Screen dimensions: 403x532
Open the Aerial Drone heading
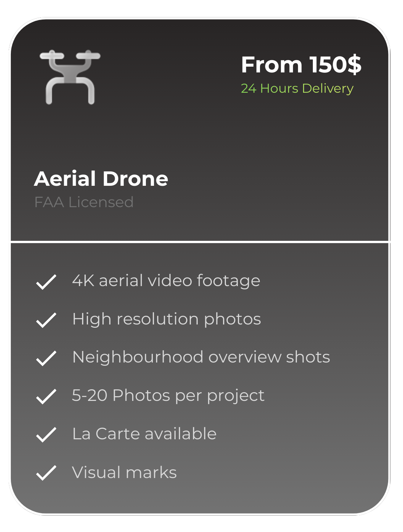click(101, 179)
